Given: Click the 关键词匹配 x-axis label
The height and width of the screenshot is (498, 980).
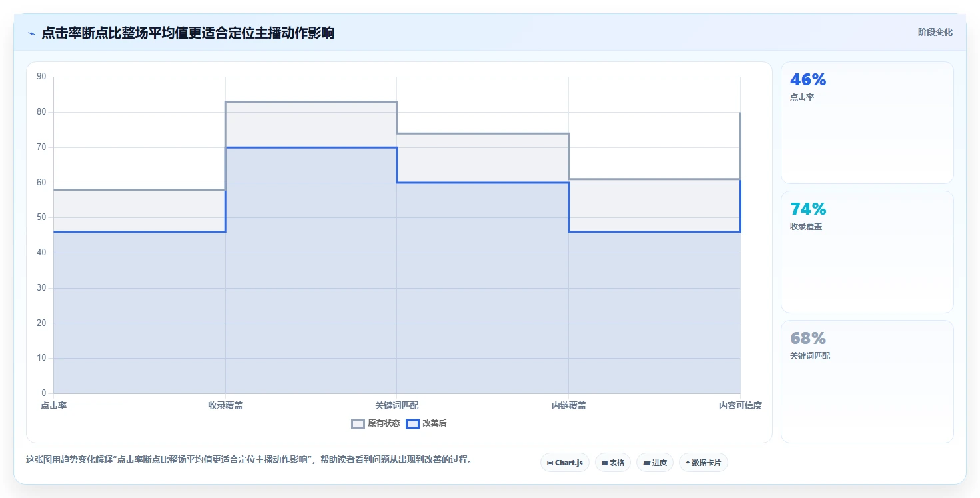Looking at the screenshot, I should pos(397,405).
